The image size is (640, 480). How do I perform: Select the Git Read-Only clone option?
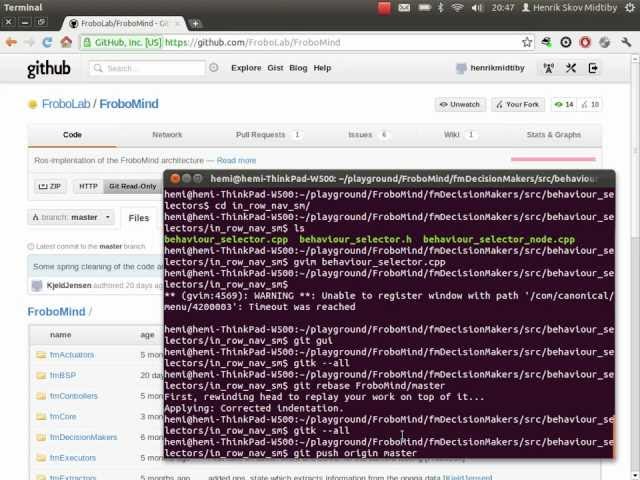(x=132, y=187)
